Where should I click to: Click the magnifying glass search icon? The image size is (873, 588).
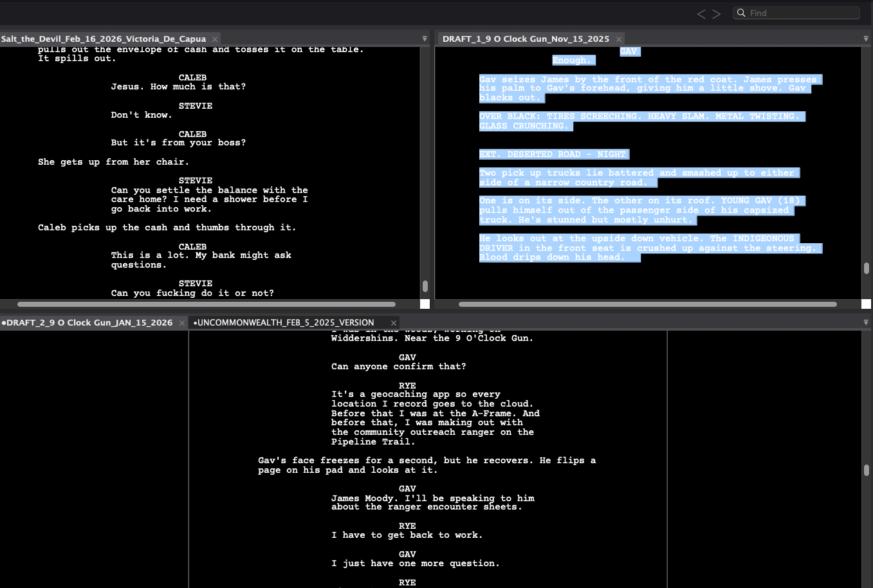[x=741, y=13]
